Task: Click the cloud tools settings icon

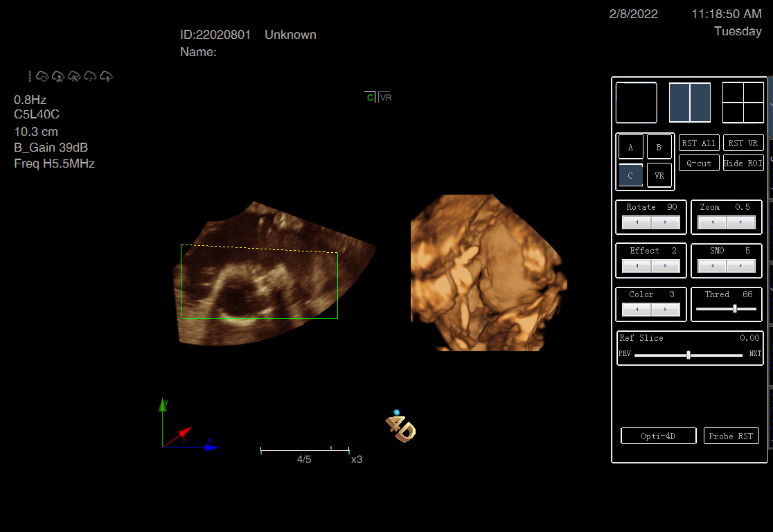Action: [74, 76]
